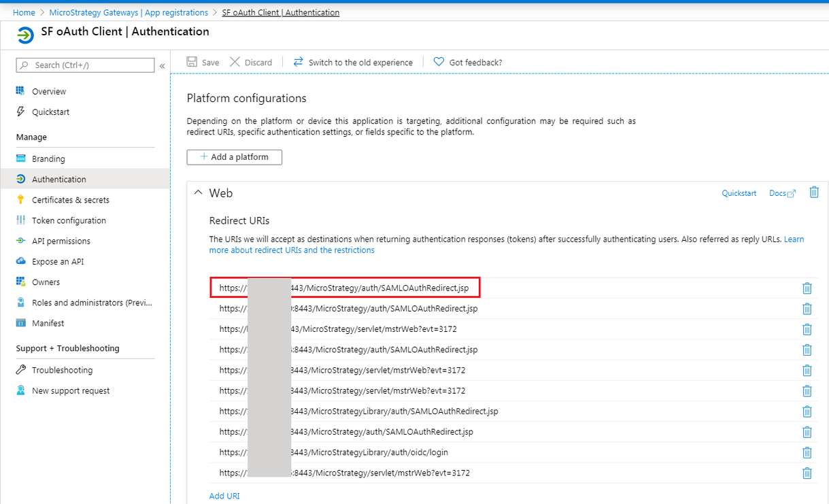Discard changes in the toolbar
This screenshot has height=504, width=829.
[250, 63]
